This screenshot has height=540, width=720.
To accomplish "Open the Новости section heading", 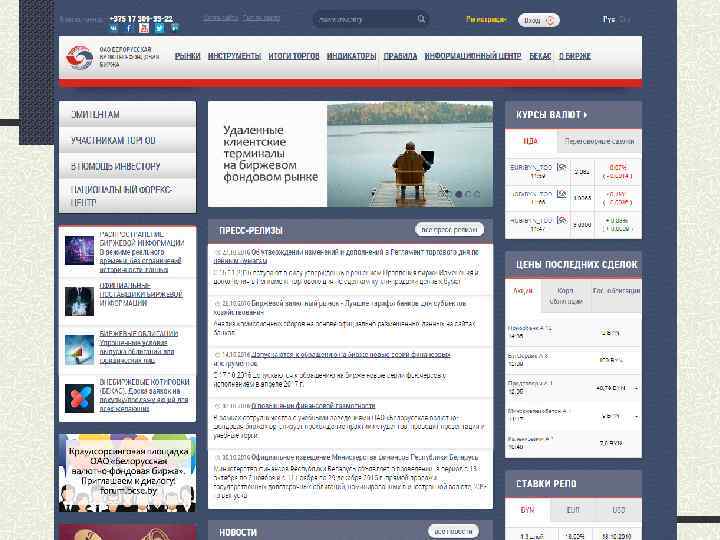I will tap(238, 532).
